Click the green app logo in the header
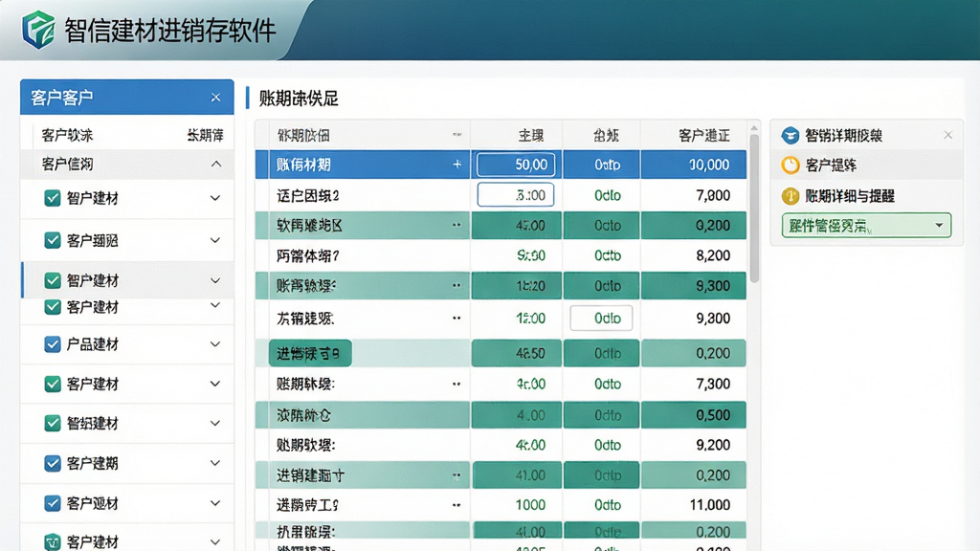Image resolution: width=980 pixels, height=551 pixels. coord(37,30)
